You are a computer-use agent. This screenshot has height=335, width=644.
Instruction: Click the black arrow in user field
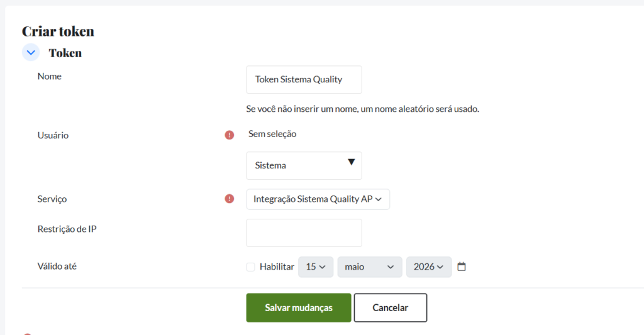pos(351,162)
